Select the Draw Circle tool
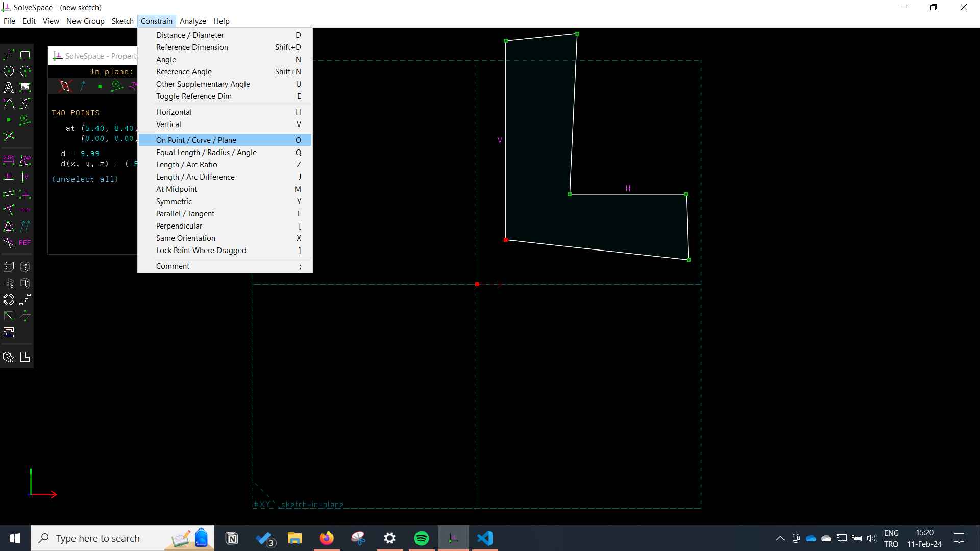The width and height of the screenshot is (980, 551). click(9, 70)
